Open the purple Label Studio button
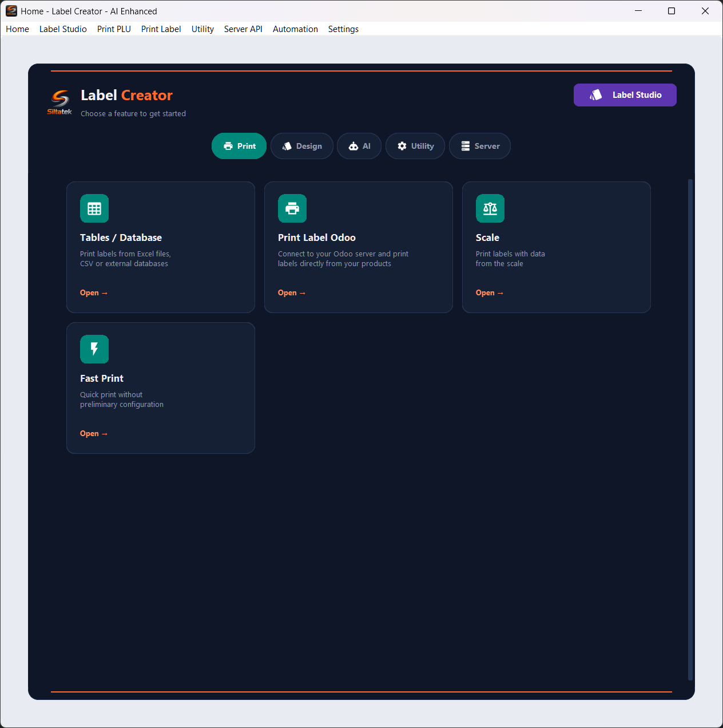723x728 pixels. [x=625, y=95]
